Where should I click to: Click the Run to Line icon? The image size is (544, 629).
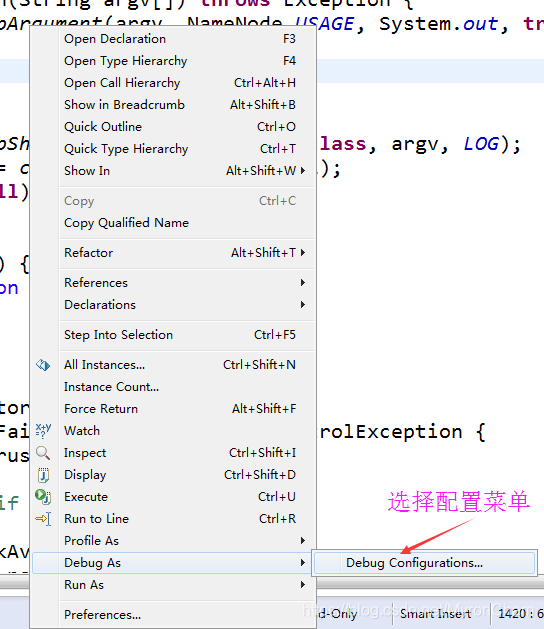[43, 519]
